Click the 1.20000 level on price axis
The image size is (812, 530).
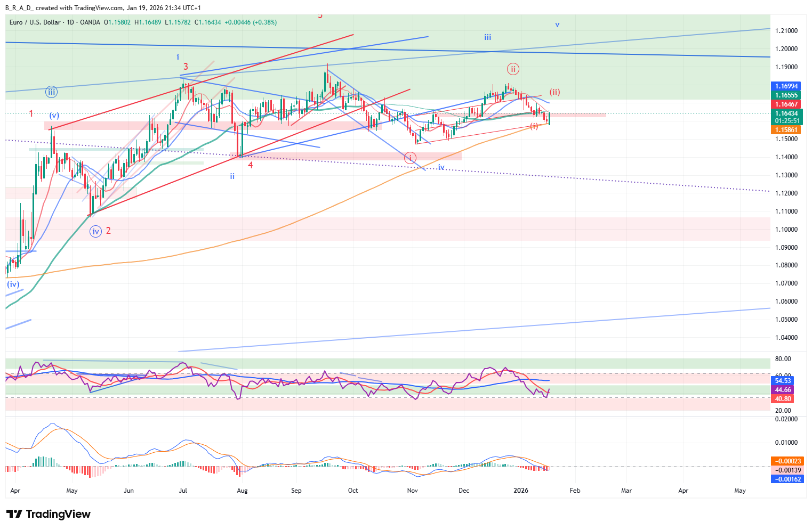[786, 49]
